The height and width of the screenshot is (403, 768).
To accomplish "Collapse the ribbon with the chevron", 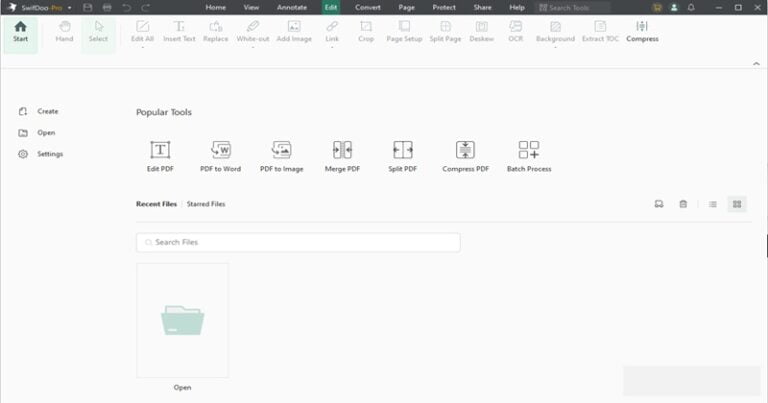I will [756, 64].
